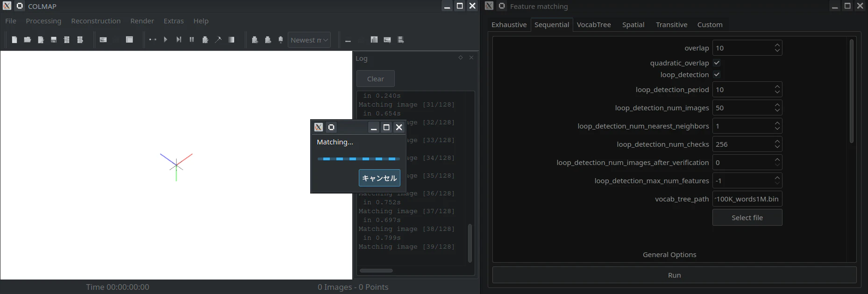Screen dimensions: 868x294
Task: Increase the overlap value with up arrow
Action: click(777, 45)
